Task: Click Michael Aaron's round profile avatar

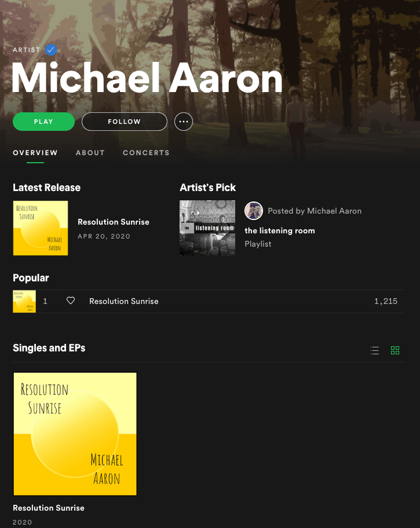Action: [254, 211]
